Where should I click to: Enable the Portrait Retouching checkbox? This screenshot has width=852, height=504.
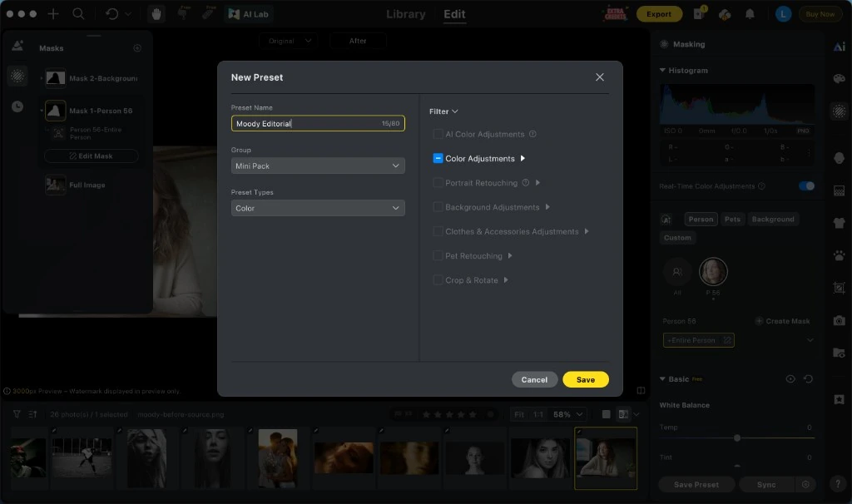point(438,182)
